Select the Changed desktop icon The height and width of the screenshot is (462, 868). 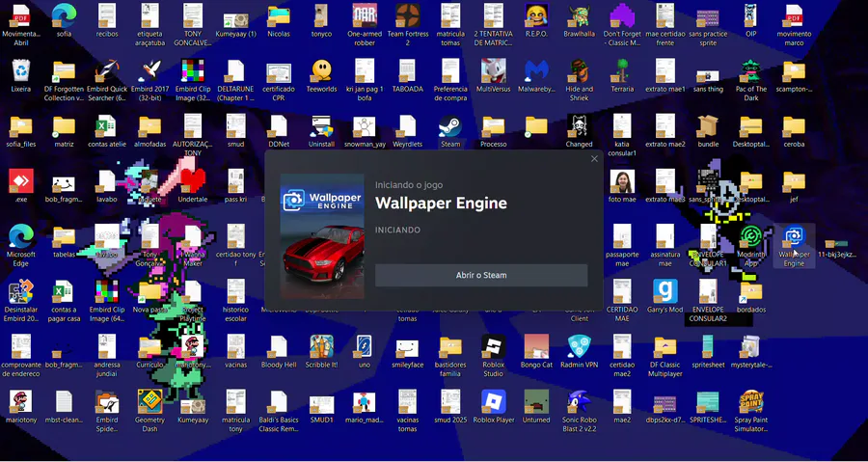coord(579,132)
